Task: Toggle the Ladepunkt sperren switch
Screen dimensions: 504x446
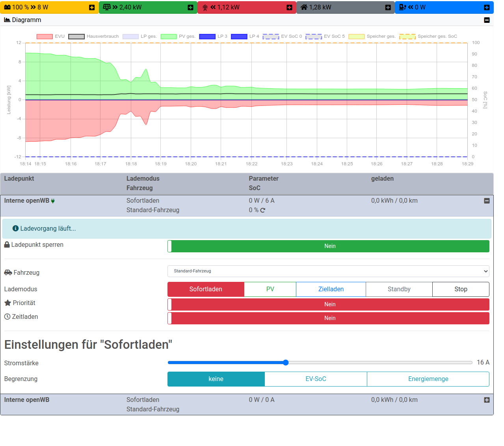Action: (328, 246)
